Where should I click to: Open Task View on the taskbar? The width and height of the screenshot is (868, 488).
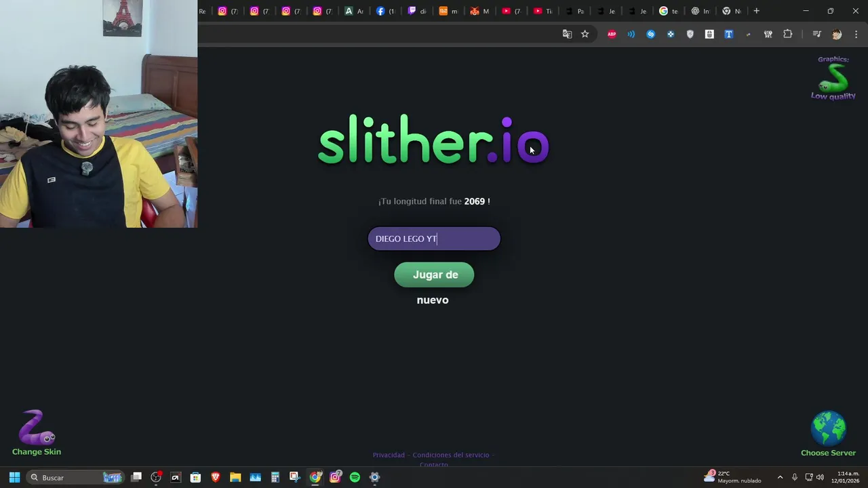click(x=136, y=477)
